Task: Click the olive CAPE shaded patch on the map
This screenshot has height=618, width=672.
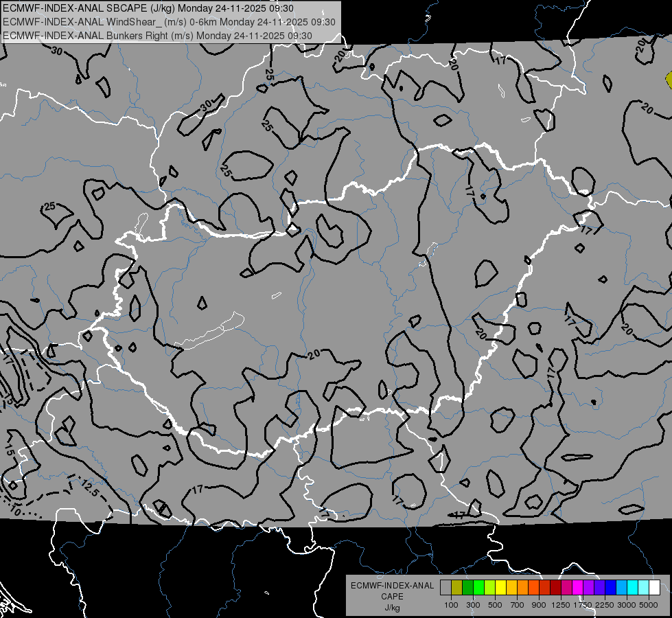Action: click(x=669, y=80)
